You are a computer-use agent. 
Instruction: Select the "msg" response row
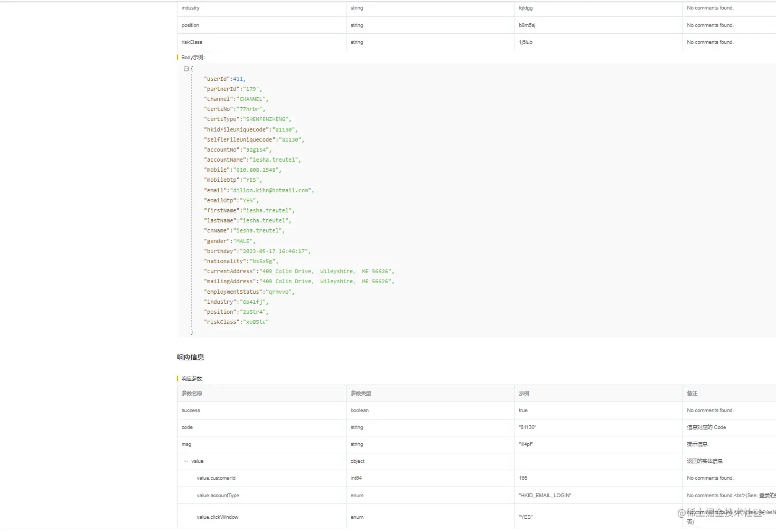186,444
